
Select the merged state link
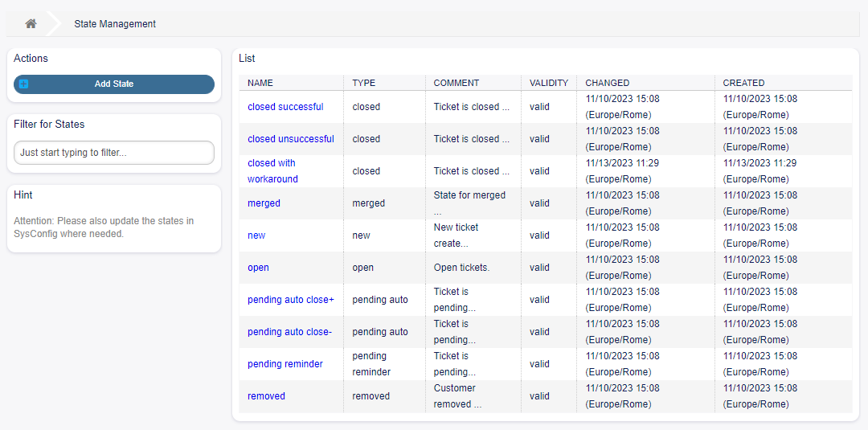tap(264, 203)
